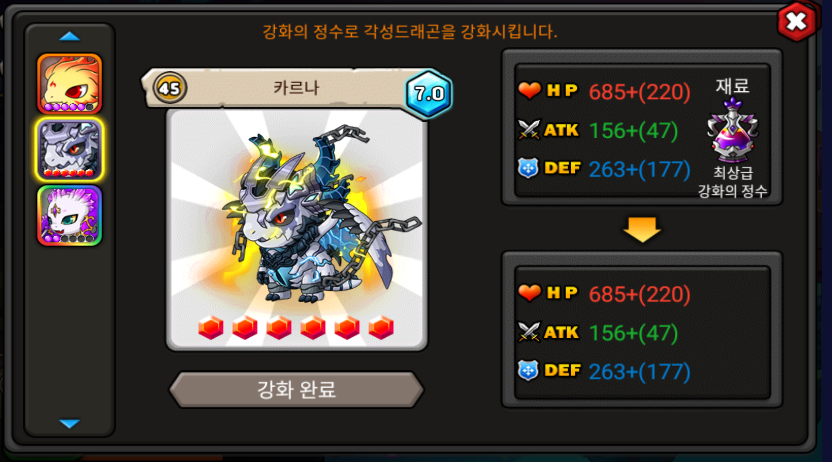The image size is (832, 462).
Task: Click the level 45 badge
Action: [x=170, y=88]
